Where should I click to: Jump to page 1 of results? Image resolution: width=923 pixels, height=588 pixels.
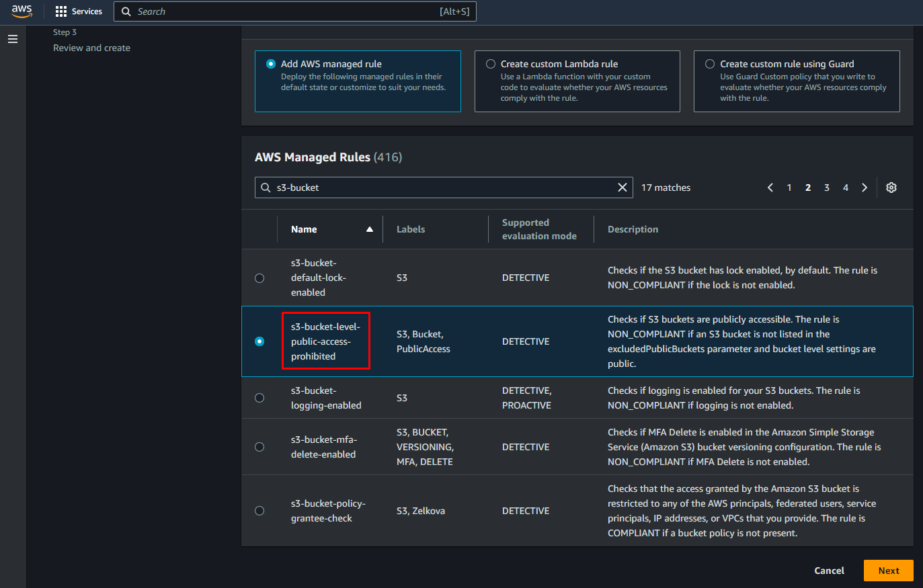point(789,187)
